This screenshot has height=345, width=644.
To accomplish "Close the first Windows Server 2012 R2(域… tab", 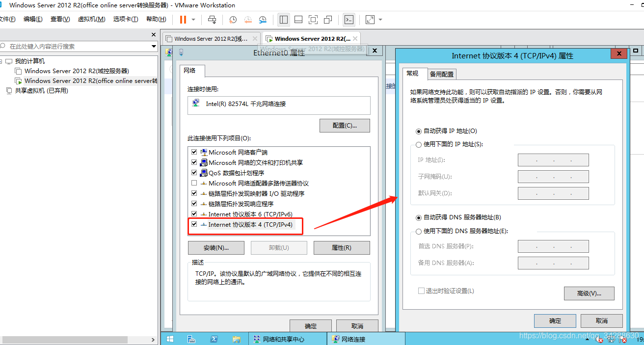I will (255, 38).
